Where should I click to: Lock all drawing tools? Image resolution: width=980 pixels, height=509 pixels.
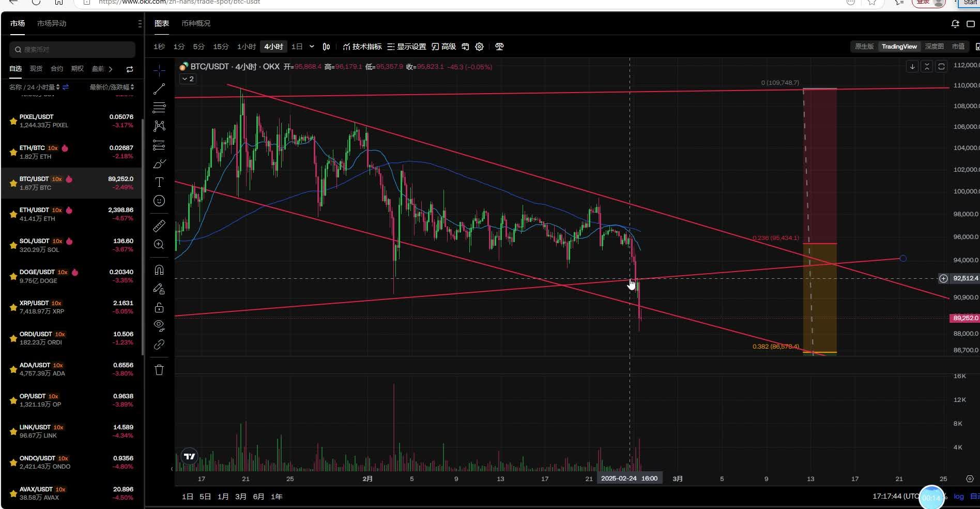159,307
